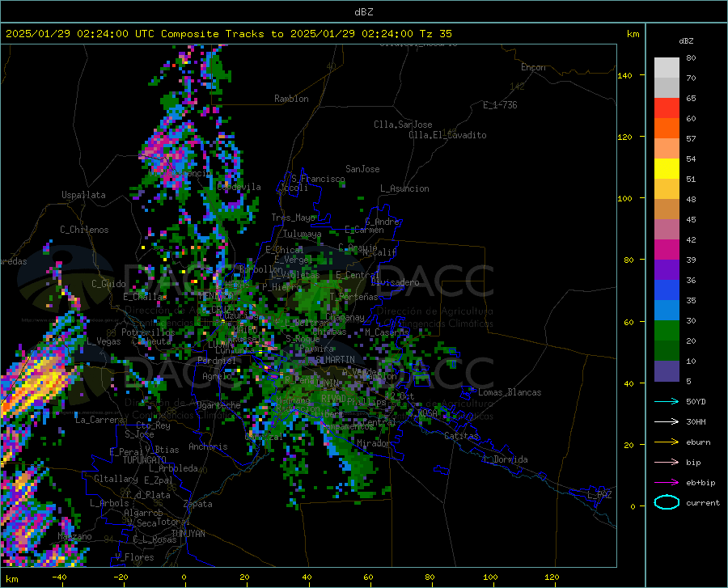Click the '-40' horizontal axis tick label
The height and width of the screenshot is (588, 728).
(59, 577)
